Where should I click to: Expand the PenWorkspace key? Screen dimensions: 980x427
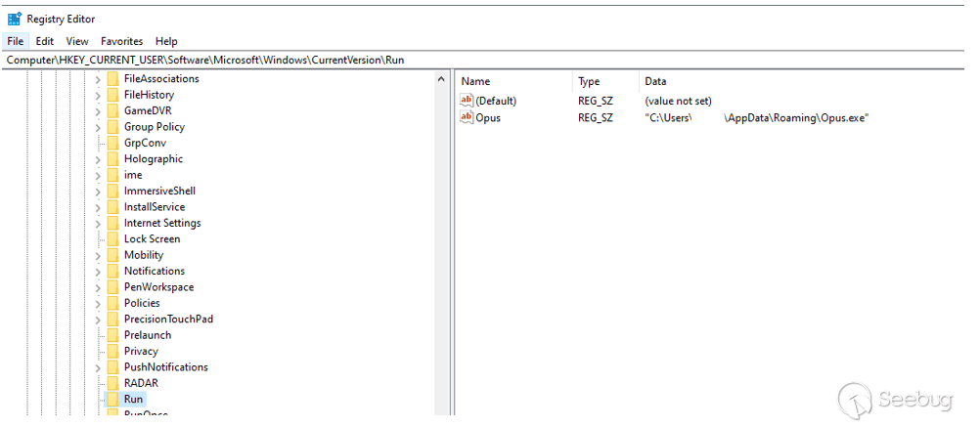click(x=98, y=288)
